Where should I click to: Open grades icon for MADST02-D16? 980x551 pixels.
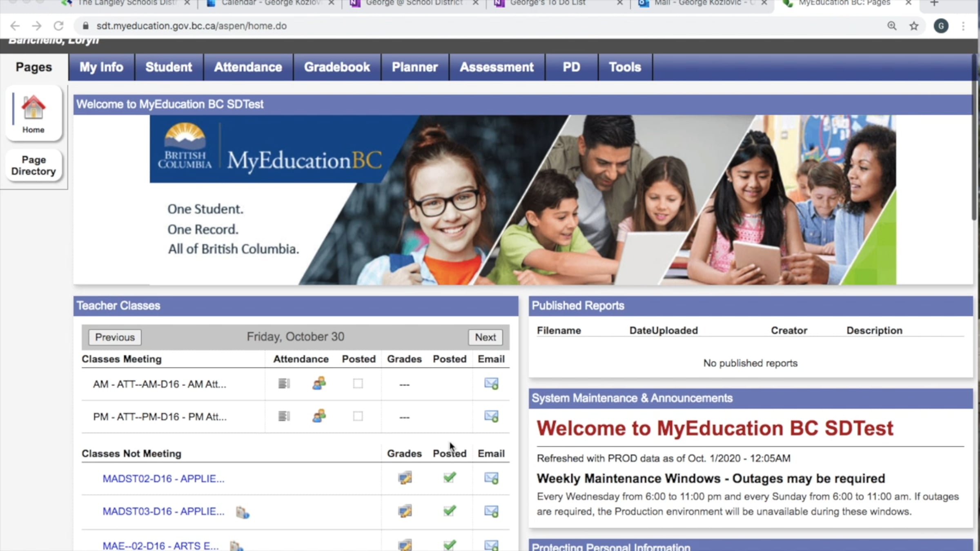405,478
